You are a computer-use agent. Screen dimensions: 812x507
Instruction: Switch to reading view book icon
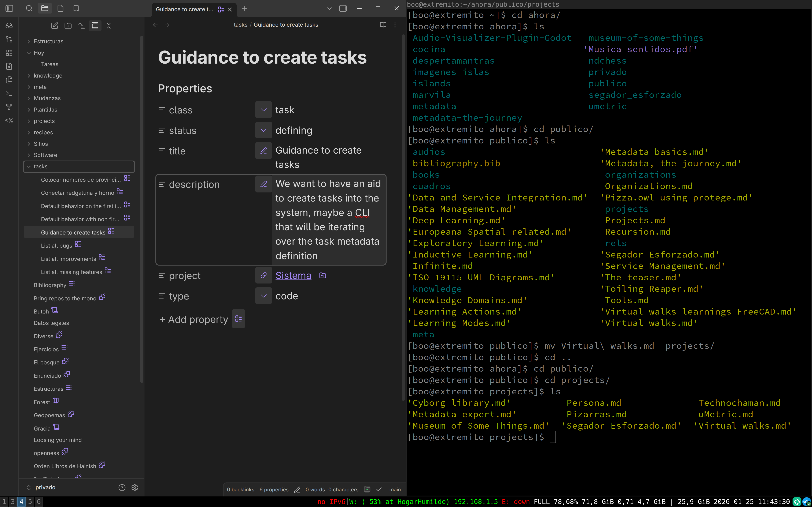click(x=383, y=25)
